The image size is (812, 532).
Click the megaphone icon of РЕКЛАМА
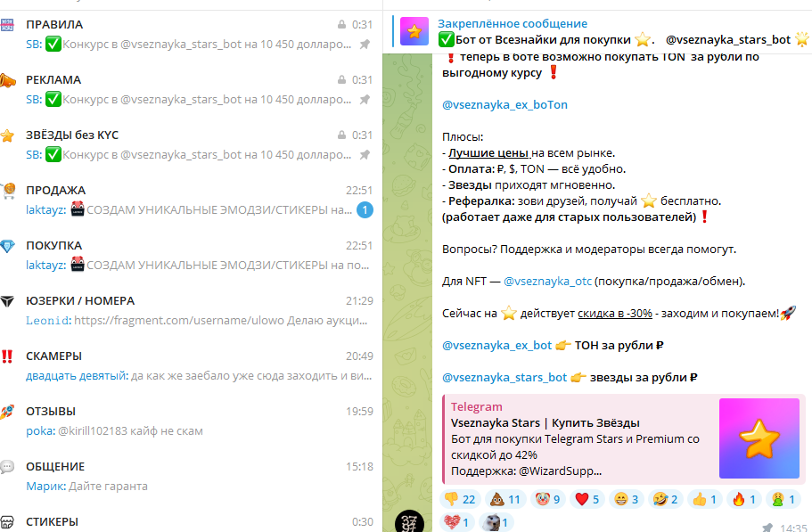pos(7,81)
